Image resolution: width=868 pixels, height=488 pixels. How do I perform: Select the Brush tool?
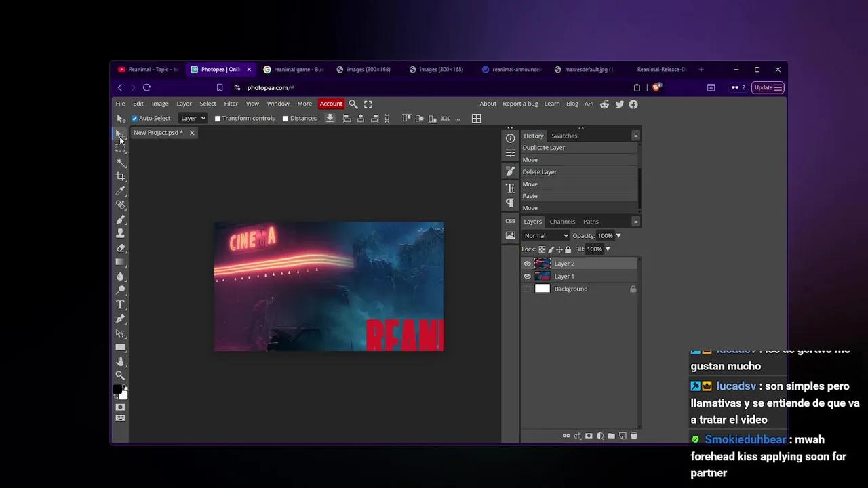120,219
